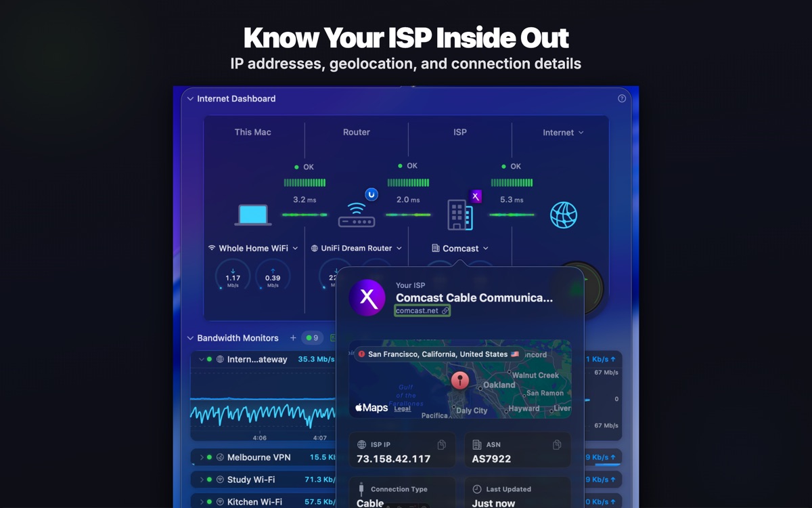812x508 pixels.
Task: Click the This Mac column header
Action: point(253,132)
